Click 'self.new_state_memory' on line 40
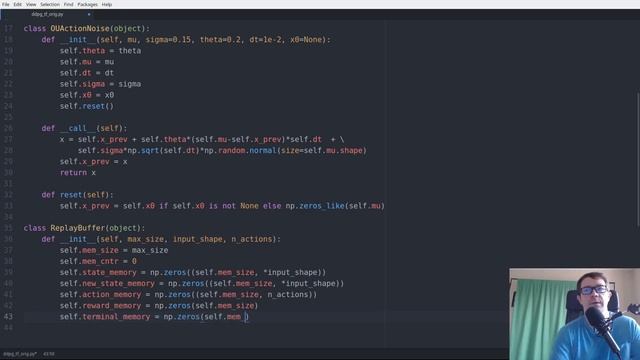The height and width of the screenshot is (360, 640). (107, 283)
